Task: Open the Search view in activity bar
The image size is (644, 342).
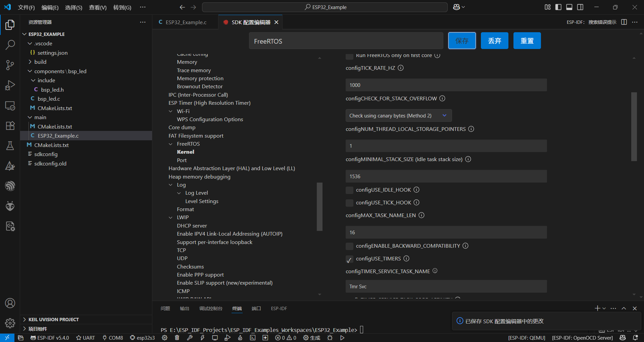Action: (10, 45)
